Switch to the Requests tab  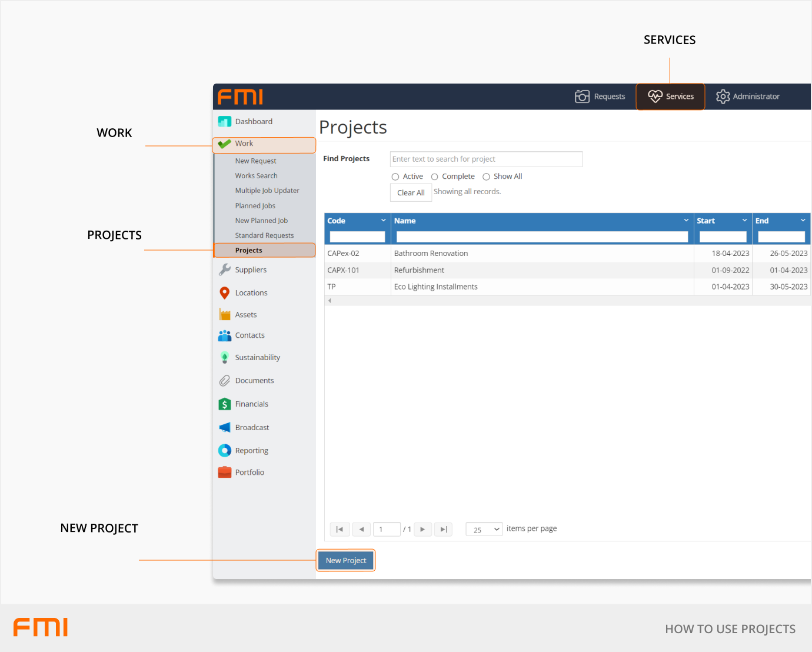600,97
